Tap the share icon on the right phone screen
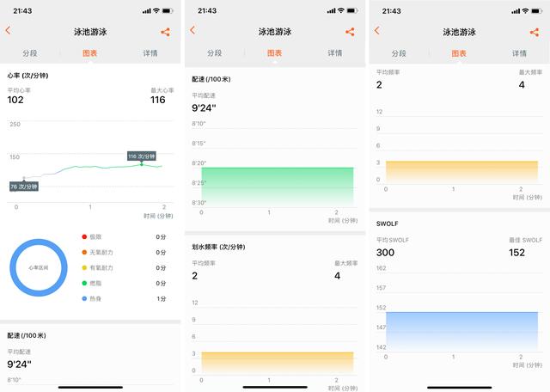This screenshot has height=392, width=550. click(x=535, y=32)
